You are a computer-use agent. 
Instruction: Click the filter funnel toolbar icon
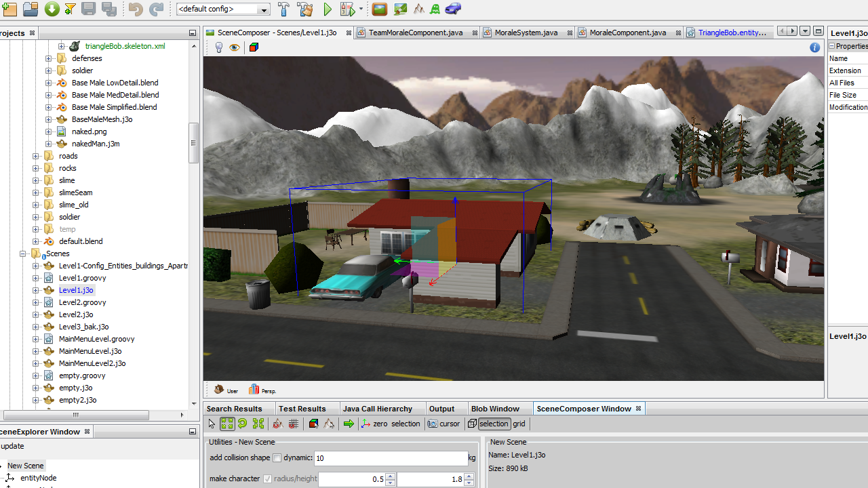(70, 9)
